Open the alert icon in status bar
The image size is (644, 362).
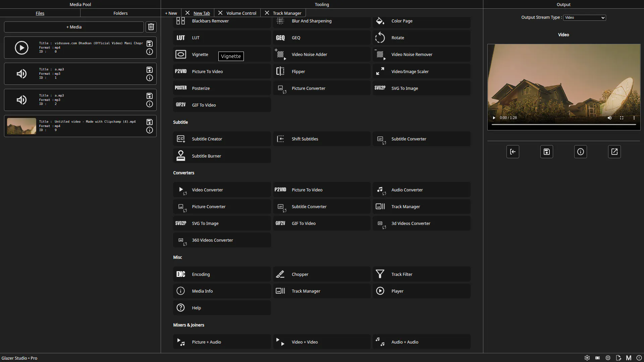click(x=639, y=358)
